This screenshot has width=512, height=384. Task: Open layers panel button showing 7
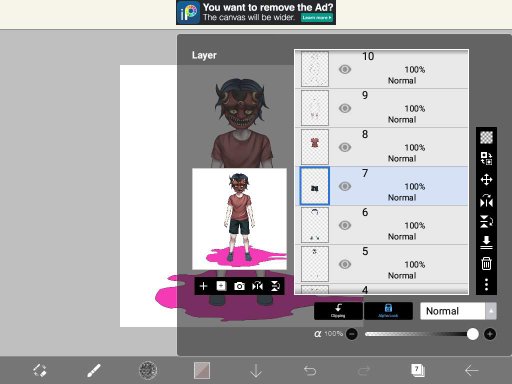[x=418, y=370]
